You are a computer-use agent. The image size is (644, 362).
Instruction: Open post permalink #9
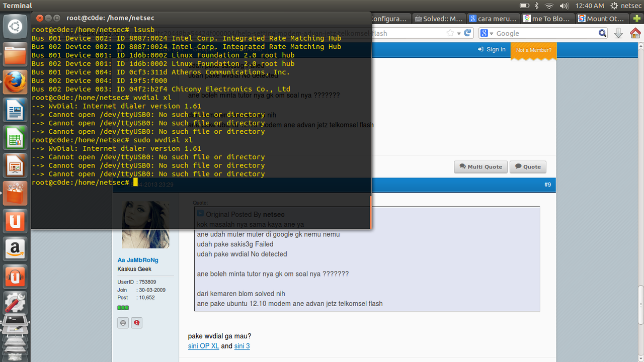point(547,185)
